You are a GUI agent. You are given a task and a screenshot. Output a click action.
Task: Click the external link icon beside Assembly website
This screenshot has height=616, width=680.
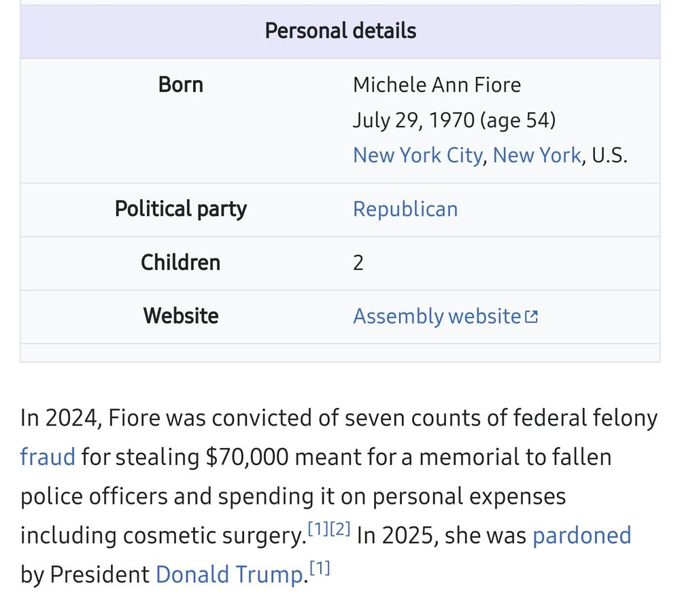click(x=531, y=317)
